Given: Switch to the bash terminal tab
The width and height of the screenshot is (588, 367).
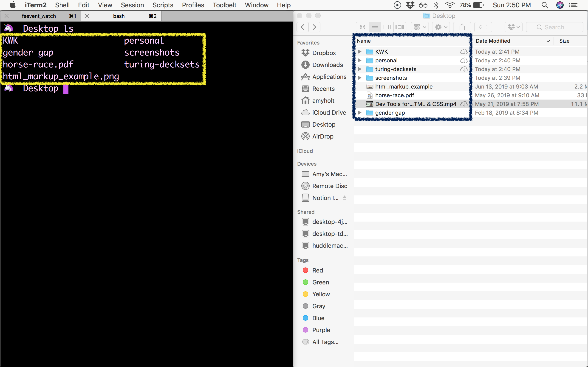Looking at the screenshot, I should 119,16.
